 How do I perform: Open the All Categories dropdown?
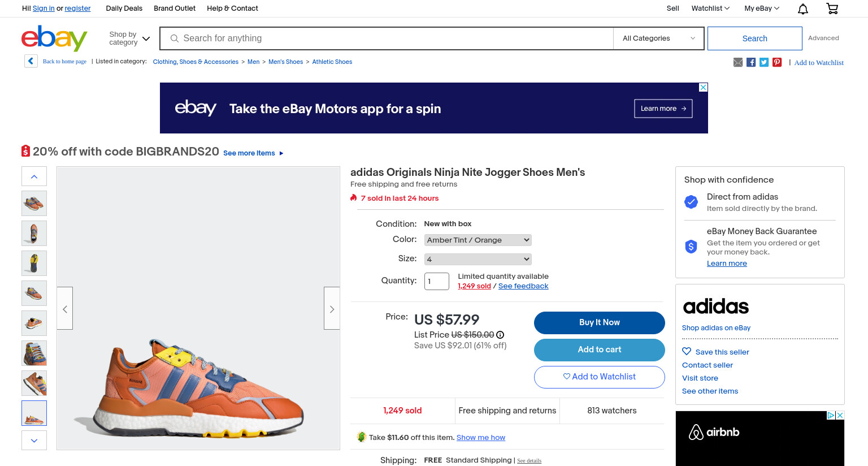[658, 38]
